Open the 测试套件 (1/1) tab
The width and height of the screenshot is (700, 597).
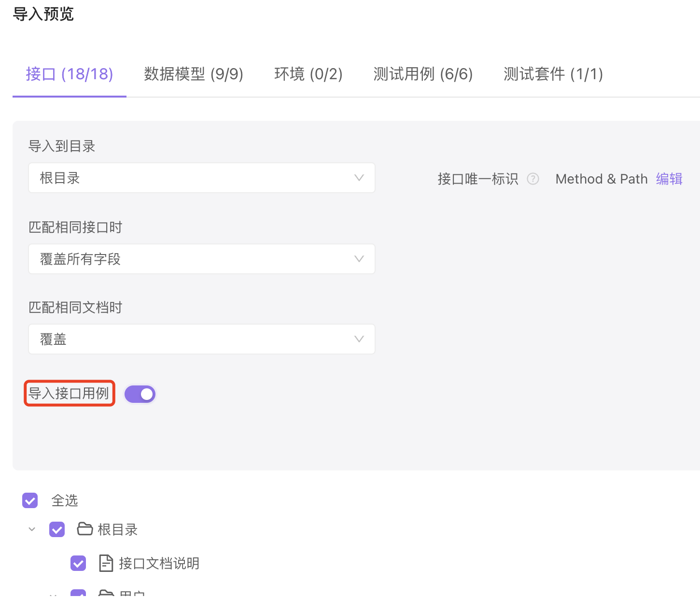point(553,74)
